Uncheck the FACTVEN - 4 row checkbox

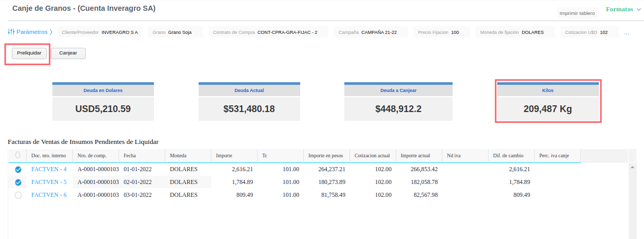[18, 169]
